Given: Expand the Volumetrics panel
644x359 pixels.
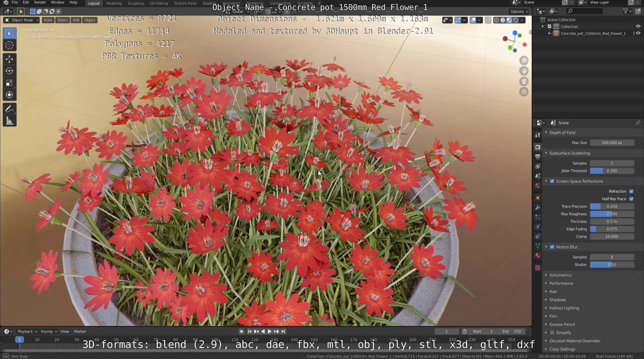Looking at the screenshot, I should tap(560, 275).
